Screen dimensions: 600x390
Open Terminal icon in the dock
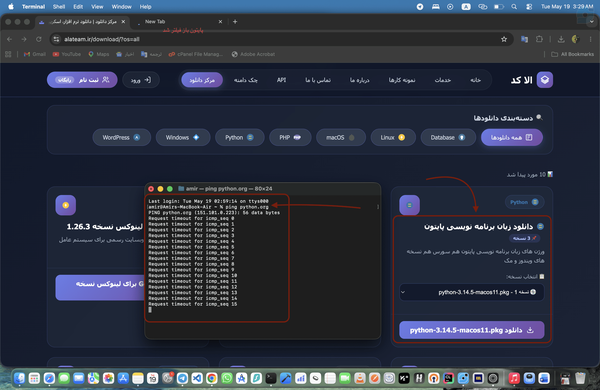271,378
